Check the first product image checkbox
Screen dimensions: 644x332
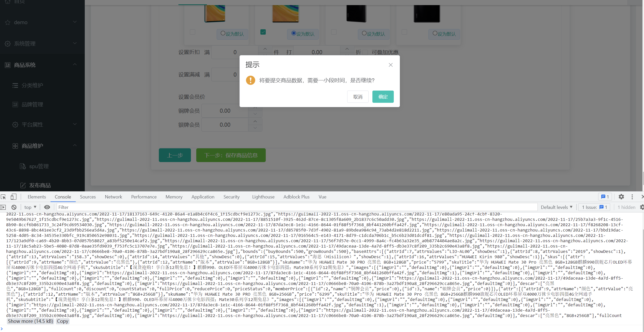tap(193, 32)
